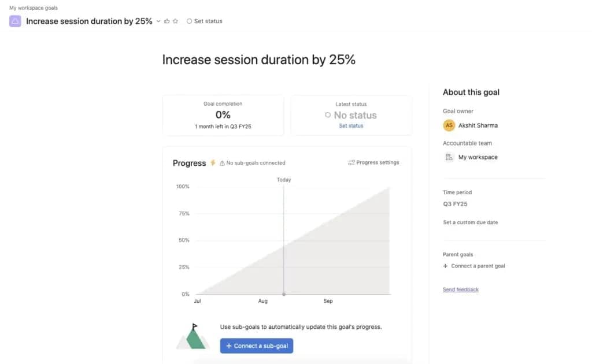Image resolution: width=592 pixels, height=364 pixels.
Task: Click the Today marker on the chart
Action: point(283,180)
